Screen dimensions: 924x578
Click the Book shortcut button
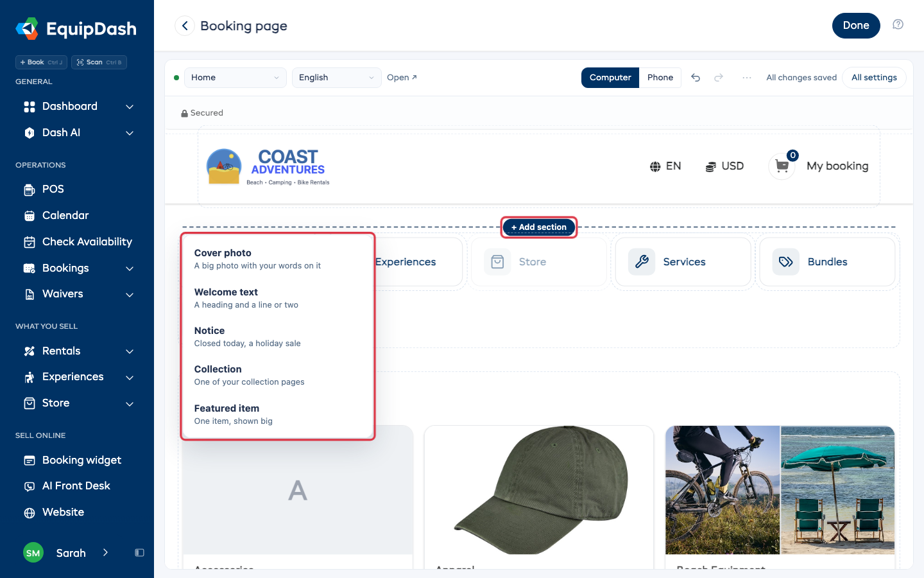click(x=41, y=62)
